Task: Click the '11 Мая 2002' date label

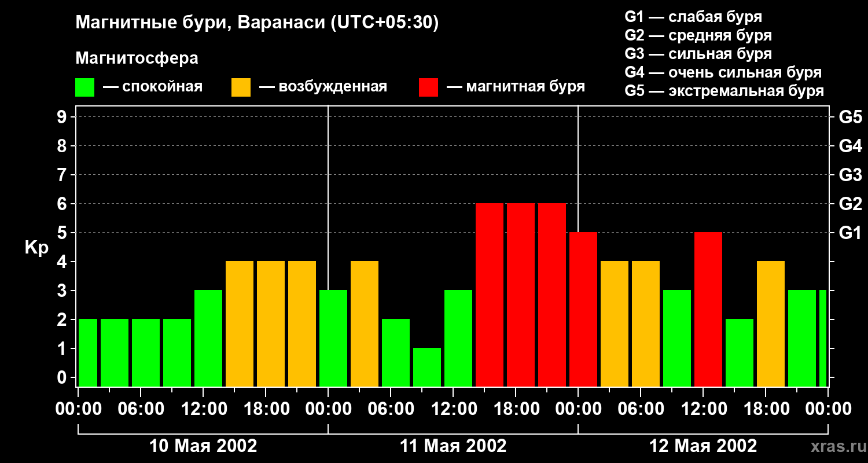Action: click(453, 446)
